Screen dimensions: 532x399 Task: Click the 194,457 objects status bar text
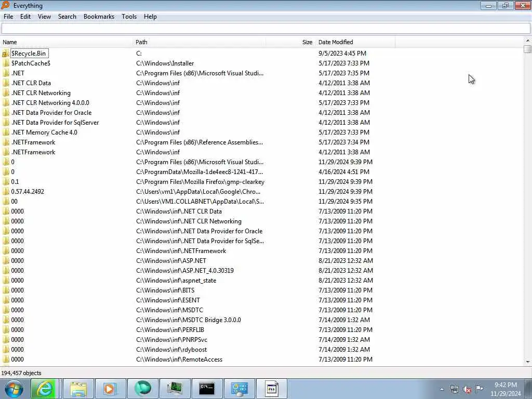(21, 373)
